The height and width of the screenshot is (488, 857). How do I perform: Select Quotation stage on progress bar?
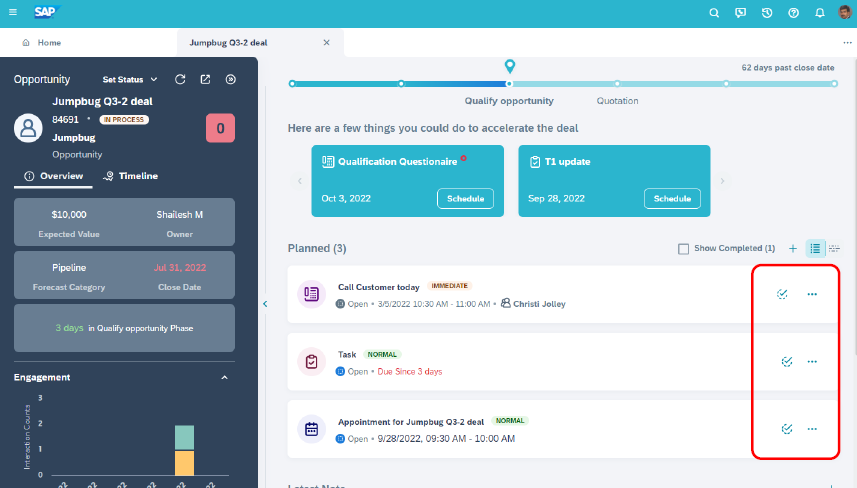[617, 84]
